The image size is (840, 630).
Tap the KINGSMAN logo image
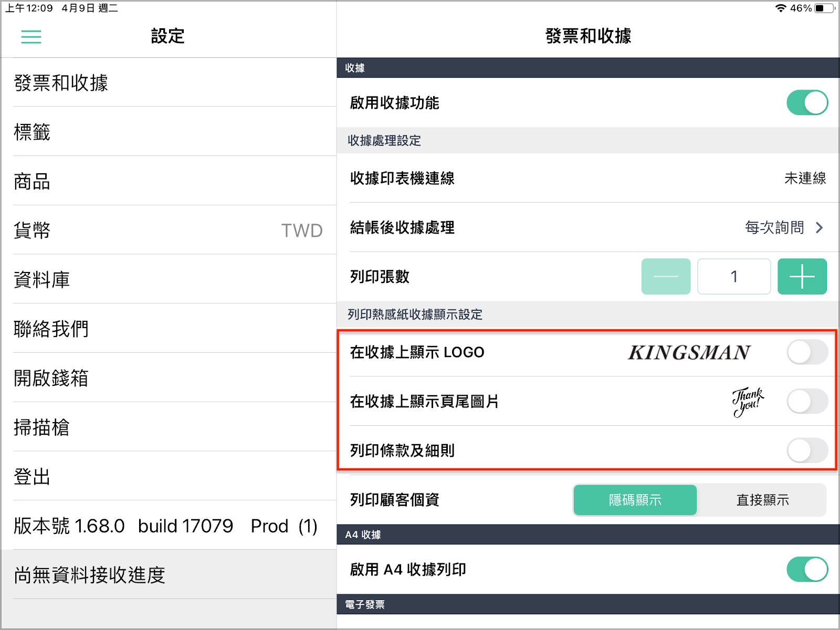click(689, 352)
